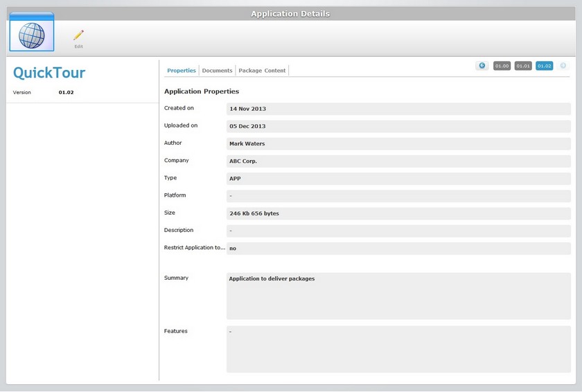Click the QuickTour application title
The width and height of the screenshot is (582, 392).
(x=49, y=73)
